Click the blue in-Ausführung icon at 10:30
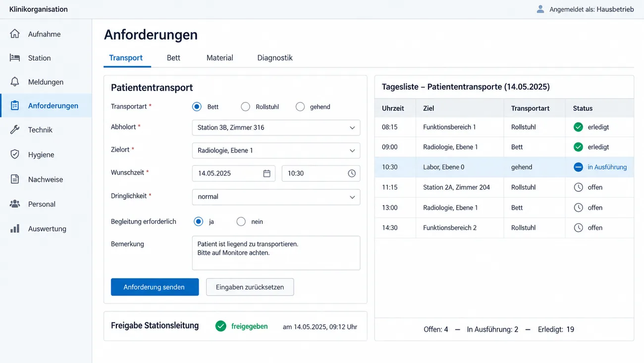Screen dimensions: 644x363 pyautogui.click(x=578, y=167)
